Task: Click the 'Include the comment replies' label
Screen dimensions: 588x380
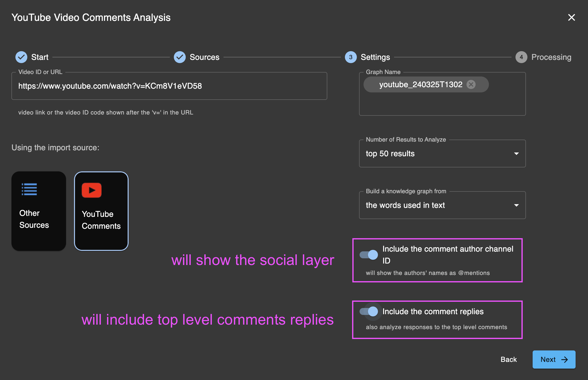Action: click(433, 311)
